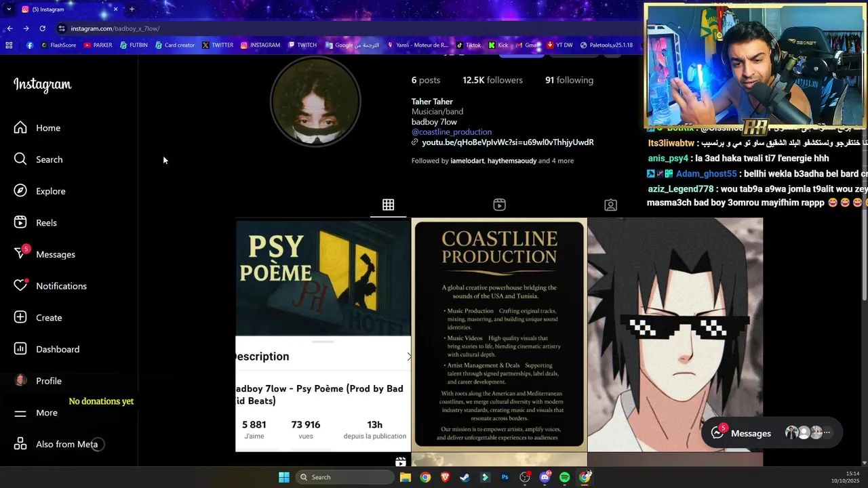The height and width of the screenshot is (488, 868).
Task: Open the Dashboard sidebar item
Action: tap(47, 349)
